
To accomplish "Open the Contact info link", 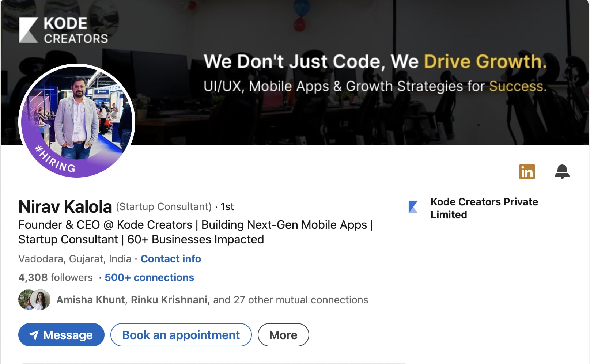I will pos(171,259).
